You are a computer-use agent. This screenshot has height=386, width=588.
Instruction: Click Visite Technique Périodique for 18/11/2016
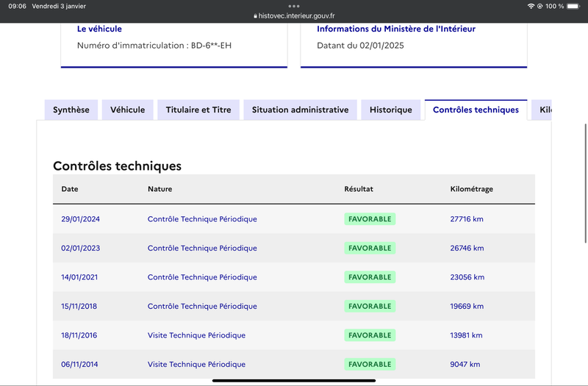coord(196,335)
